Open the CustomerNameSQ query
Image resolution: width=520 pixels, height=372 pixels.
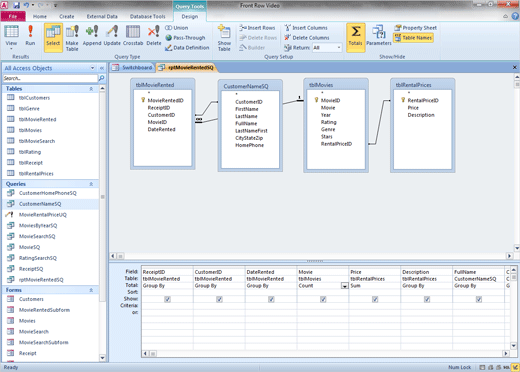(40, 204)
